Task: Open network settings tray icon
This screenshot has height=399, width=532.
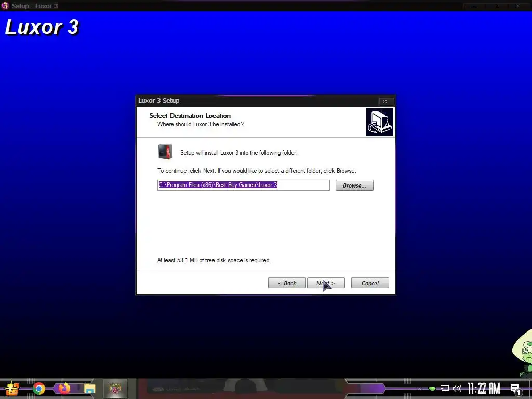Action: (445, 389)
